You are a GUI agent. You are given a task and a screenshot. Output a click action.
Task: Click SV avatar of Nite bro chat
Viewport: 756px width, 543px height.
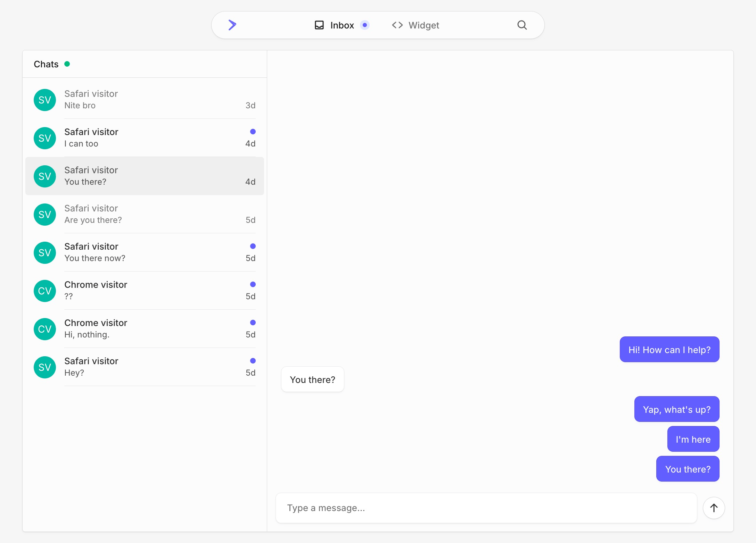pyautogui.click(x=45, y=100)
